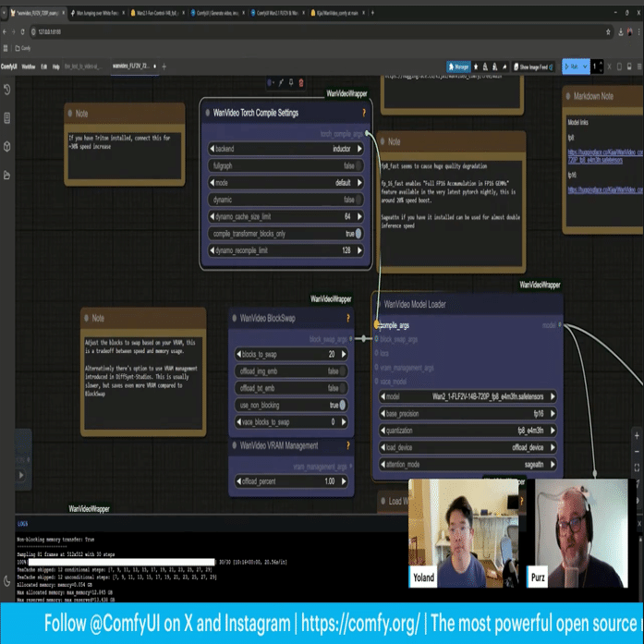The image size is (644, 644).
Task: Open the node library sidebar icon
Action: coord(7,118)
